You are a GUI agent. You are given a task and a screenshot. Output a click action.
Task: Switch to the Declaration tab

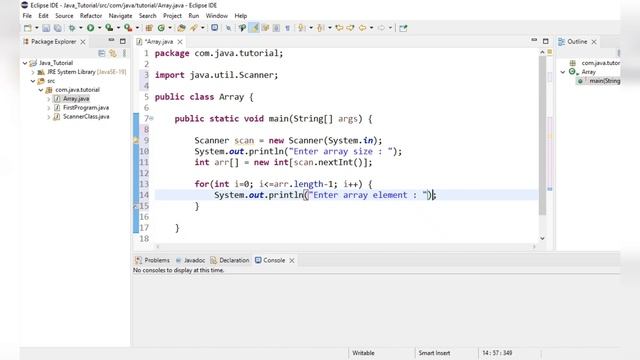coord(230,260)
